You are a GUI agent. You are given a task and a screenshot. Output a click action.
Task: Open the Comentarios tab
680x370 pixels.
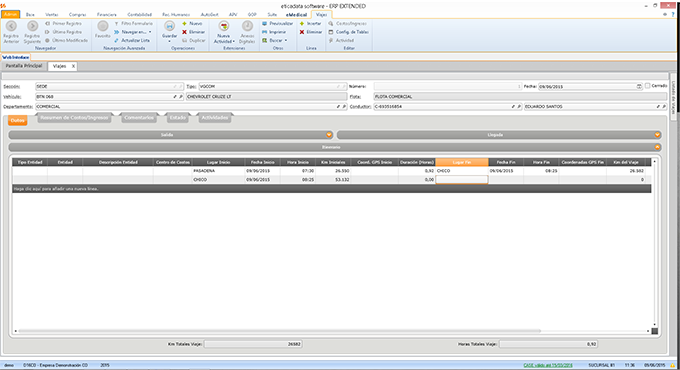[x=139, y=118]
